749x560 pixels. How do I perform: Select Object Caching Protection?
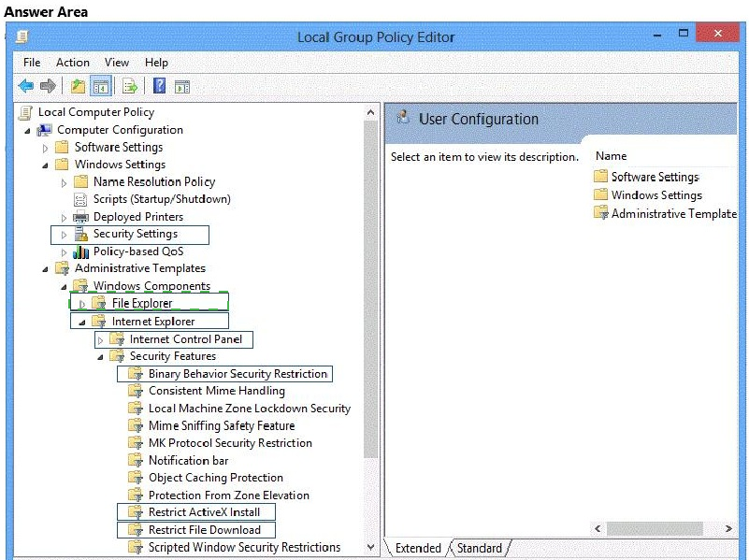coord(216,478)
